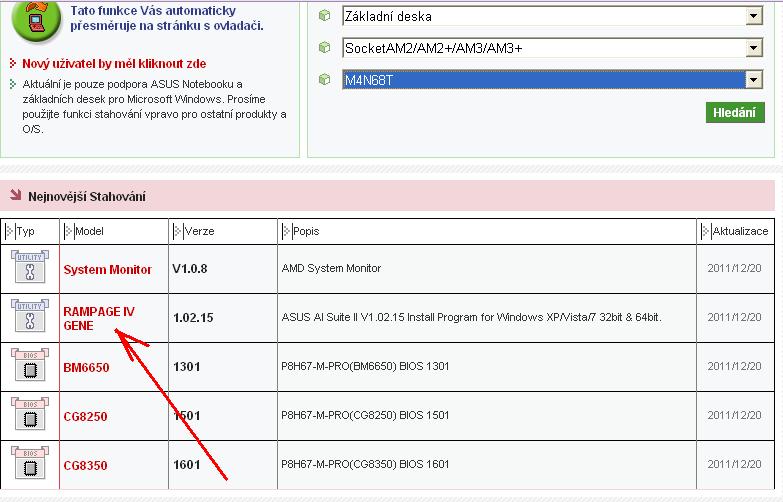Open the M4N68T model dropdown
Image resolution: width=783 pixels, height=502 pixels.
[552, 79]
